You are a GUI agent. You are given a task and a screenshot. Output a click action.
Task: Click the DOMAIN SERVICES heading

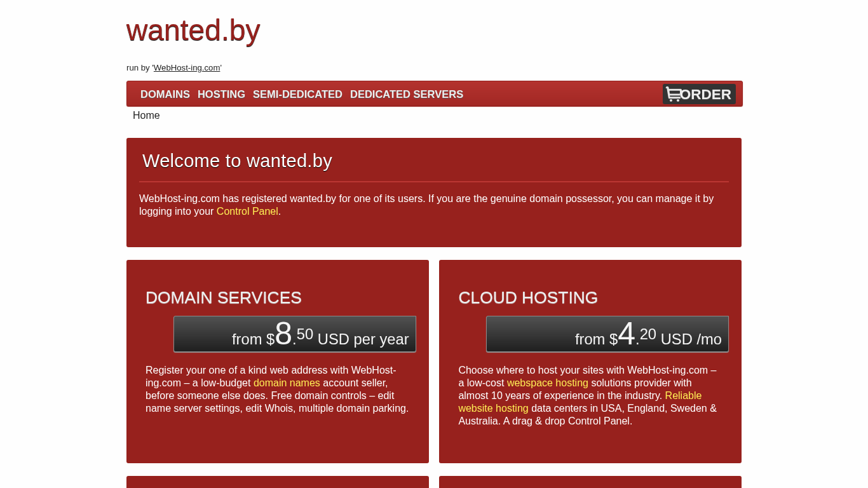coord(224,298)
